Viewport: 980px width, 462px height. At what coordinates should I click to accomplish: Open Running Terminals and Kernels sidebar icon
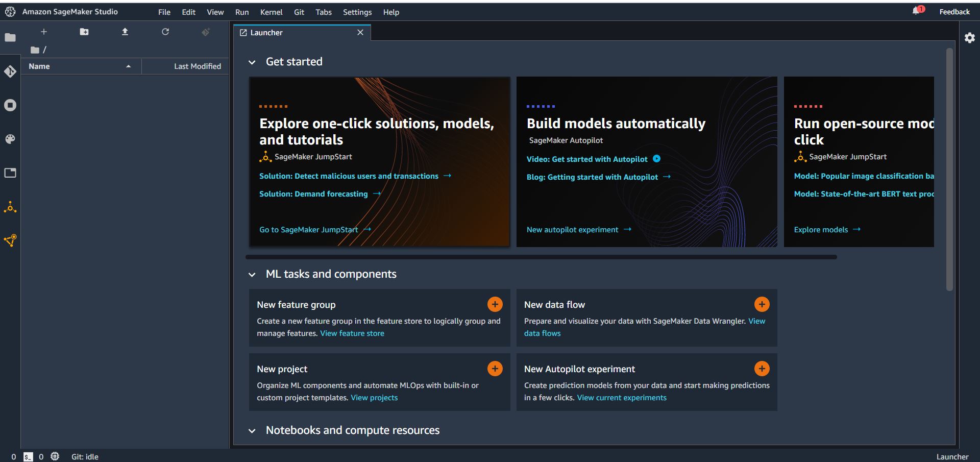(10, 105)
